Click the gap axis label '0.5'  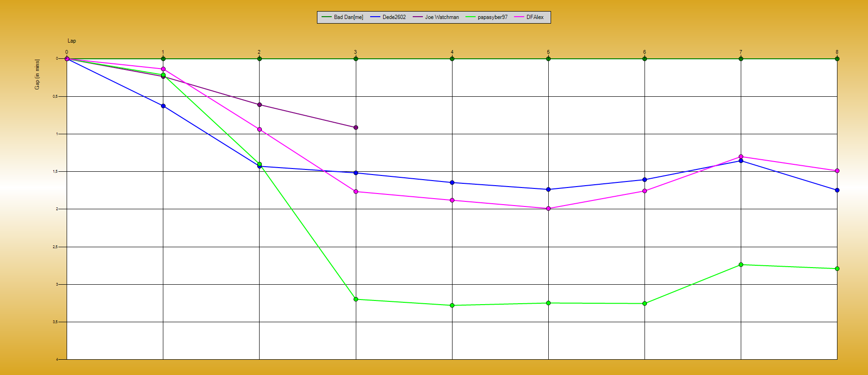click(x=55, y=96)
